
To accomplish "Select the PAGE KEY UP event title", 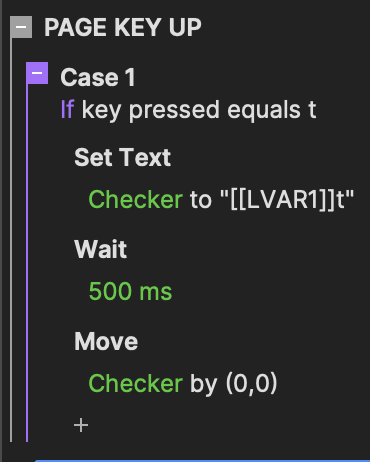I will [123, 27].
